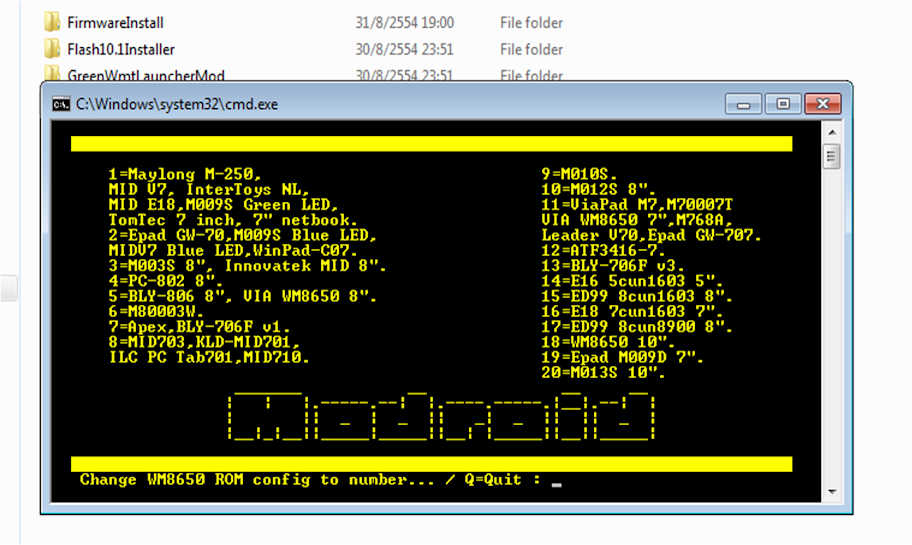Select the GreenWmtLauncherMod folder name

pyautogui.click(x=146, y=75)
